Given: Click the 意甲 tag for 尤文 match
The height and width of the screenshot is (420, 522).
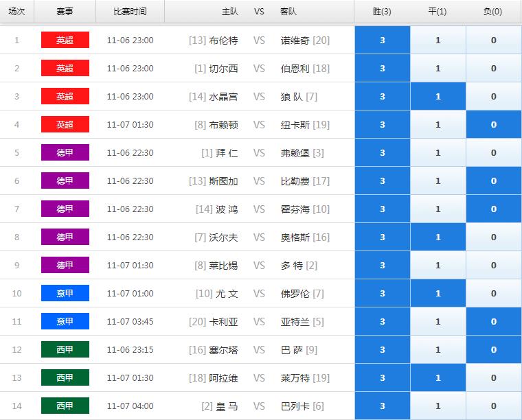Looking at the screenshot, I should pyautogui.click(x=65, y=293).
